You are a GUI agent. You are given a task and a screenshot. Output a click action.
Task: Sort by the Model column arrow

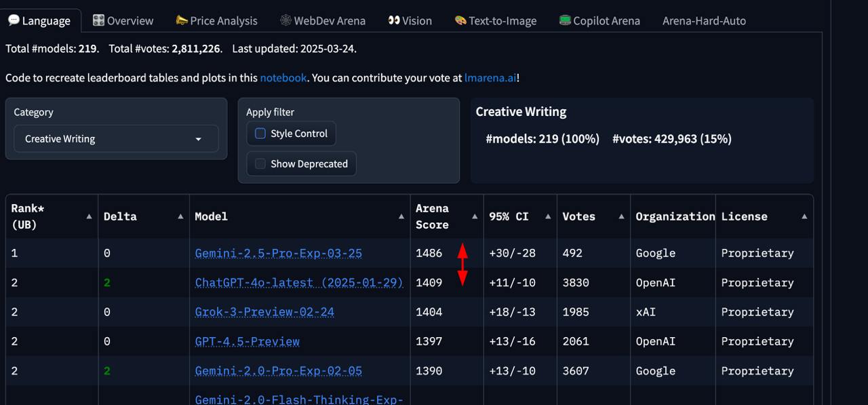[401, 216]
